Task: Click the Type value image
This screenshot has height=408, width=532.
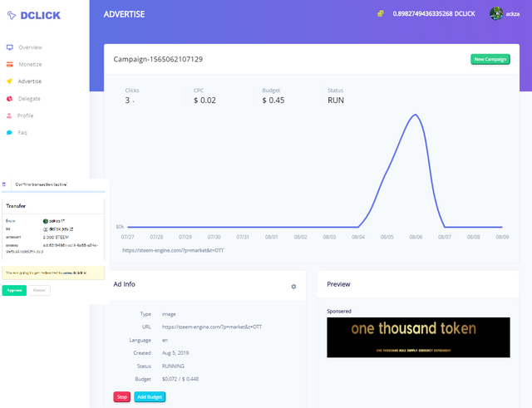Action: (169, 314)
